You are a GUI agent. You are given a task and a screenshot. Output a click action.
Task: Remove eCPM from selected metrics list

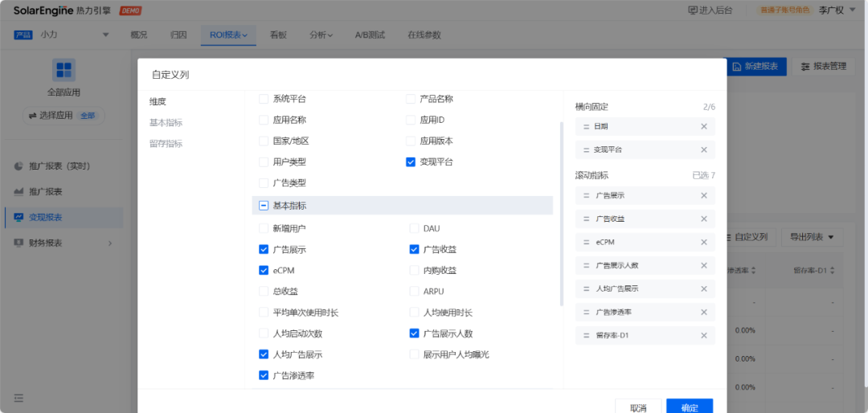click(703, 242)
